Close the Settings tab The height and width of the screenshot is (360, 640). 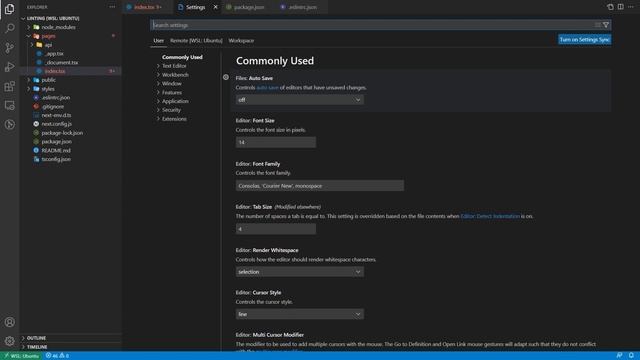(216, 7)
